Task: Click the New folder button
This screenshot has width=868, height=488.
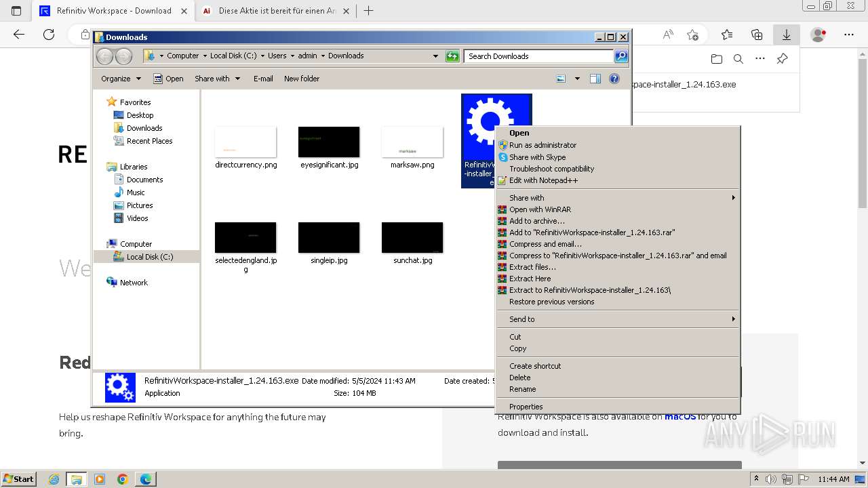Action: click(x=302, y=79)
